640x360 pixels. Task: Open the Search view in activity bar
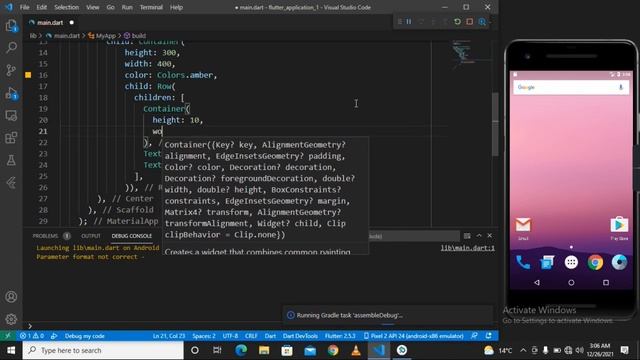pyautogui.click(x=11, y=47)
